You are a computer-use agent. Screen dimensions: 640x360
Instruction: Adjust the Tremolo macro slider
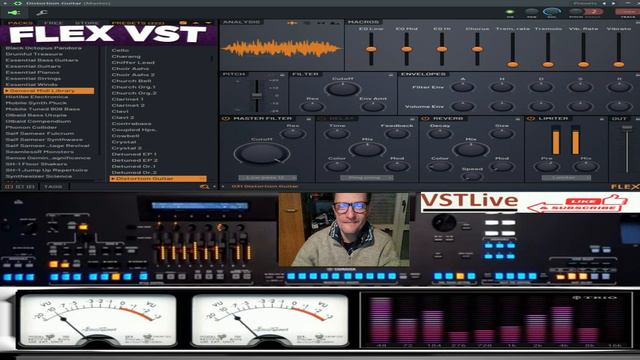[548, 50]
